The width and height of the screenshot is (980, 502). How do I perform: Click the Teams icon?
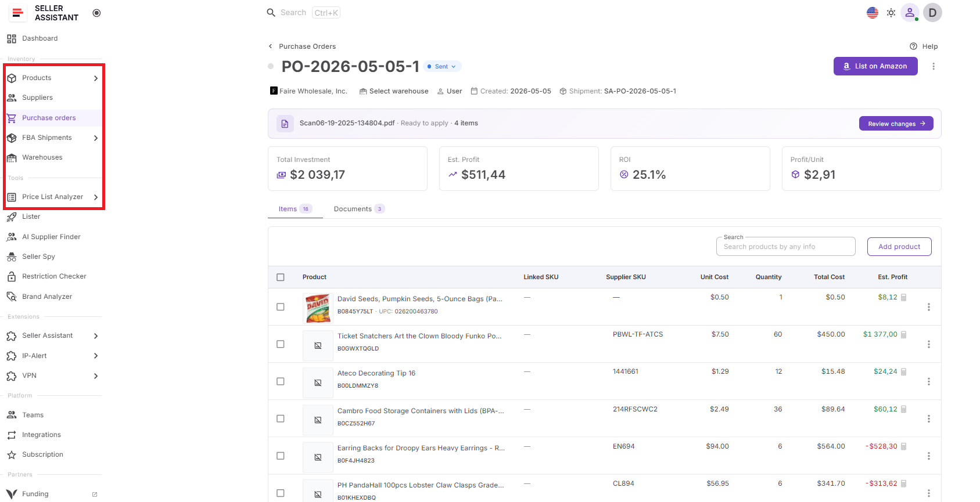click(x=12, y=415)
